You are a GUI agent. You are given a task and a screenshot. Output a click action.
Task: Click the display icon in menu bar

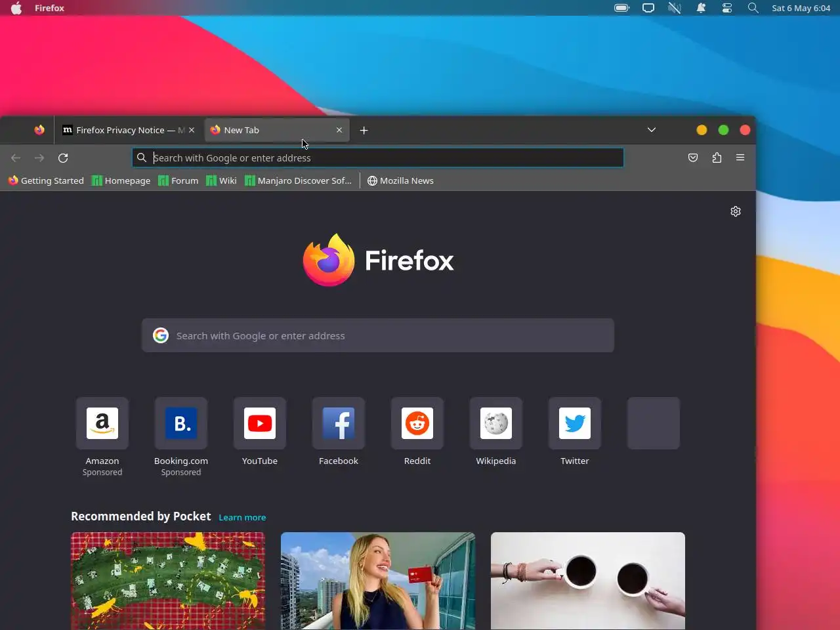pos(648,8)
